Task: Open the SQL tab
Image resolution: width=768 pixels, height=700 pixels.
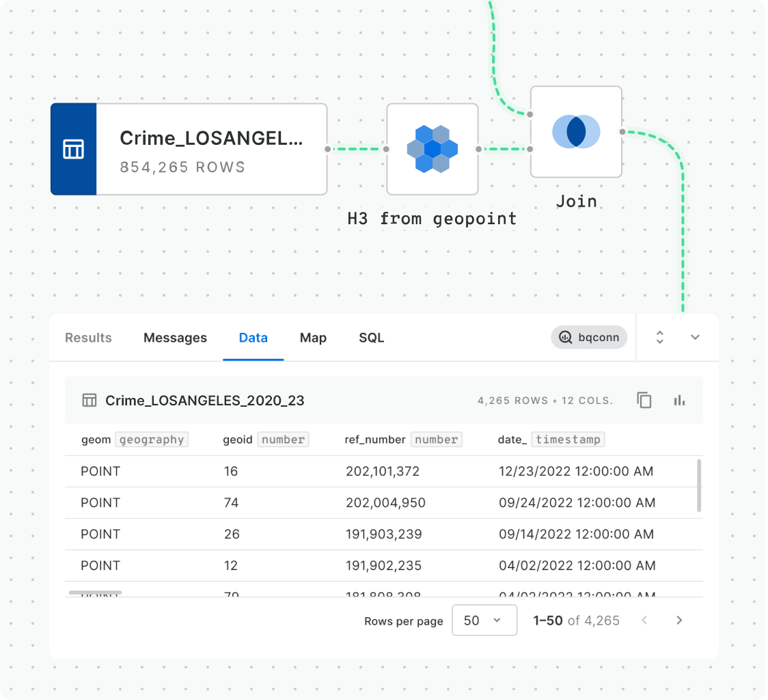Action: click(x=371, y=337)
